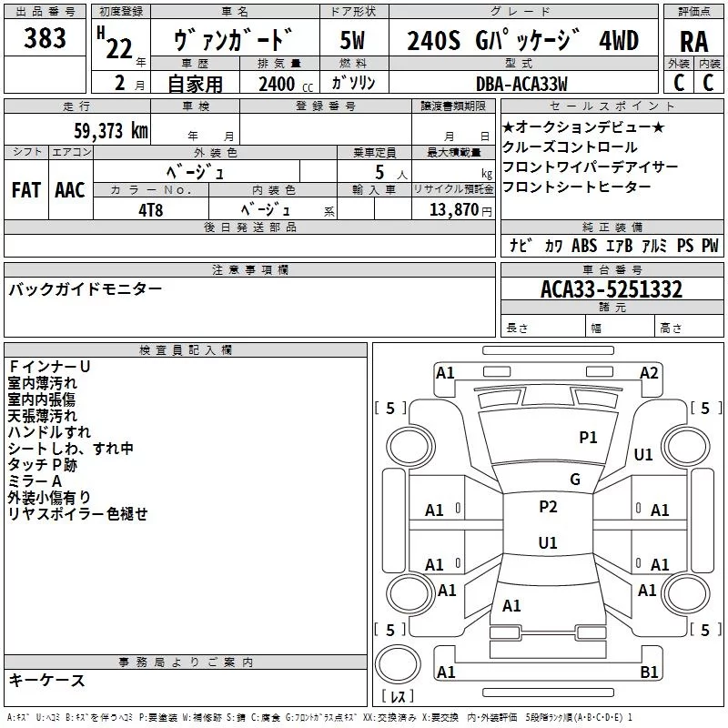
Task: Select the FAT shift type cell
Action: tap(26, 190)
